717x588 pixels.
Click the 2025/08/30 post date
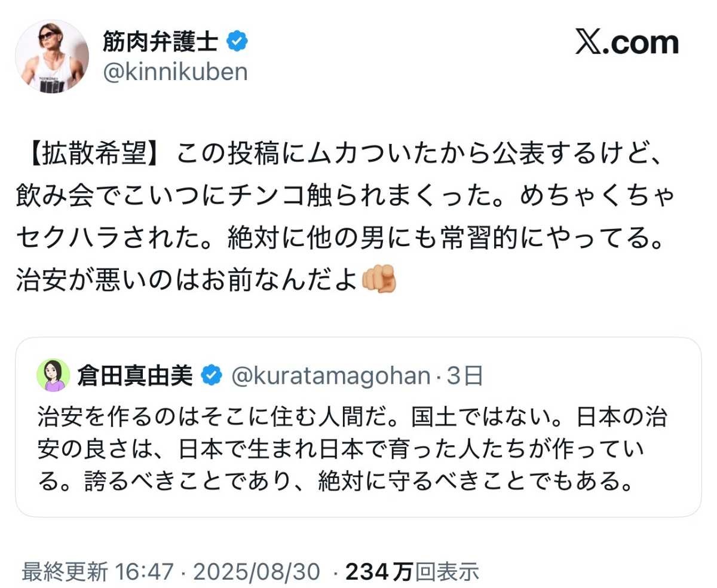pyautogui.click(x=258, y=571)
